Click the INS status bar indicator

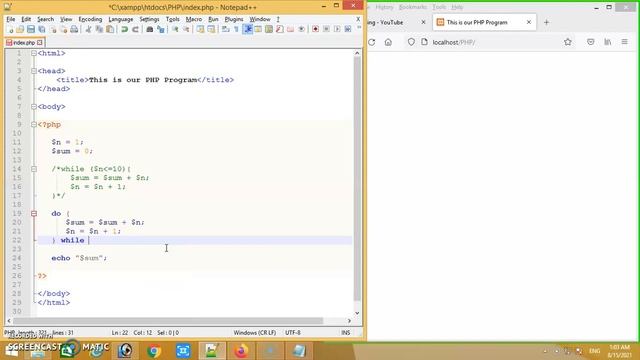coord(346,333)
